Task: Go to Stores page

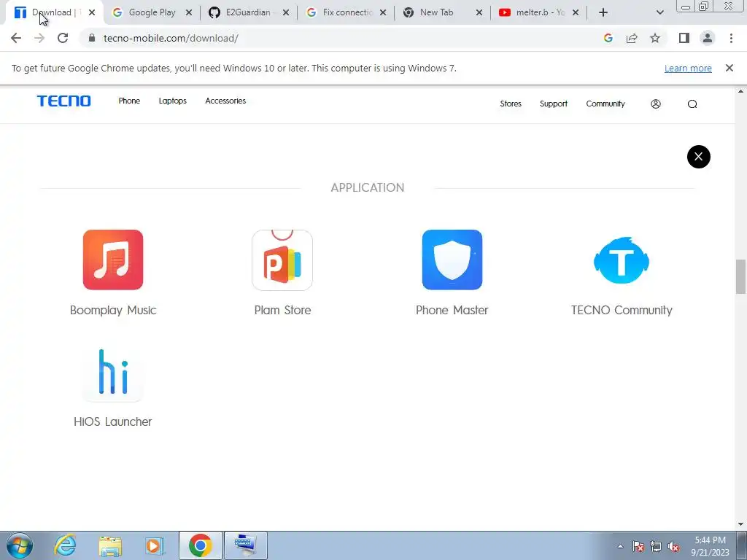Action: tap(510, 104)
